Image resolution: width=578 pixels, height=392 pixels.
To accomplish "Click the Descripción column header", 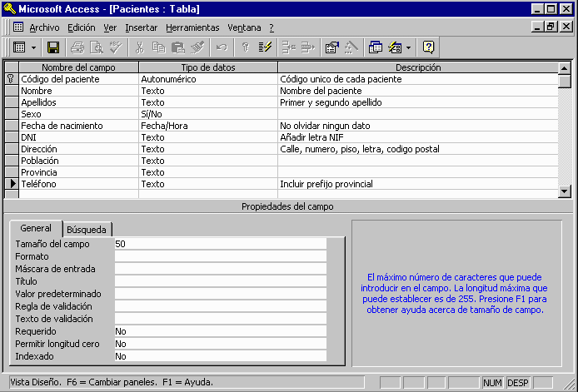I will (x=418, y=67).
